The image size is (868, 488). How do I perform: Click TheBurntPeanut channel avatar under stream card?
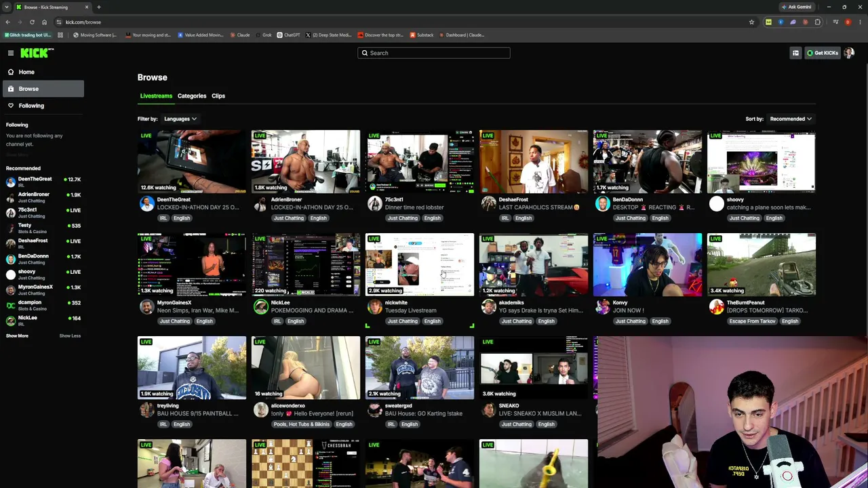pyautogui.click(x=716, y=306)
